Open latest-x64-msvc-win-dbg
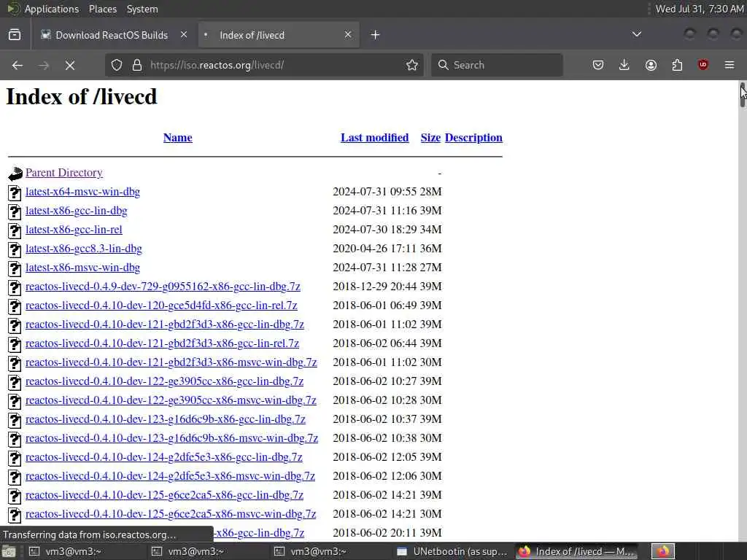747x560 pixels. pyautogui.click(x=83, y=192)
